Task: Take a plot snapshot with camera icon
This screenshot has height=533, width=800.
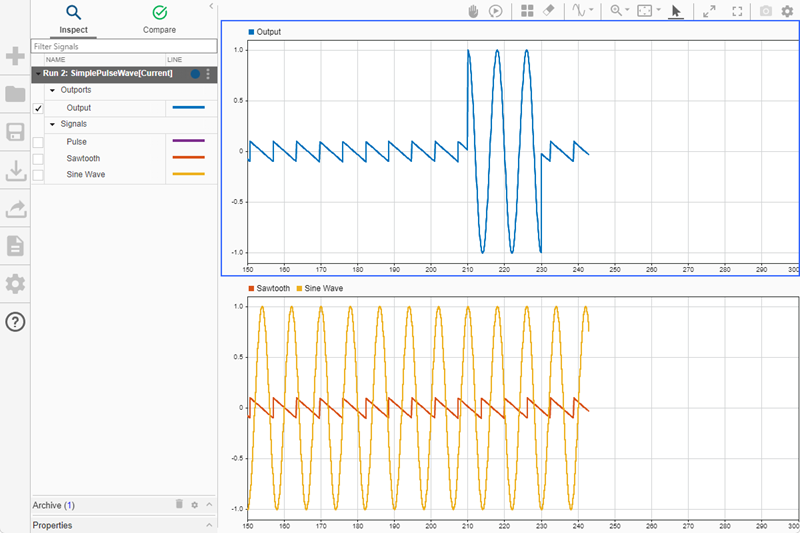Action: click(766, 11)
